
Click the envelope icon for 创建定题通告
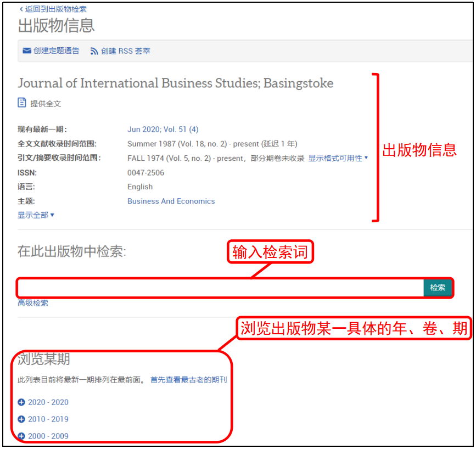[26, 51]
